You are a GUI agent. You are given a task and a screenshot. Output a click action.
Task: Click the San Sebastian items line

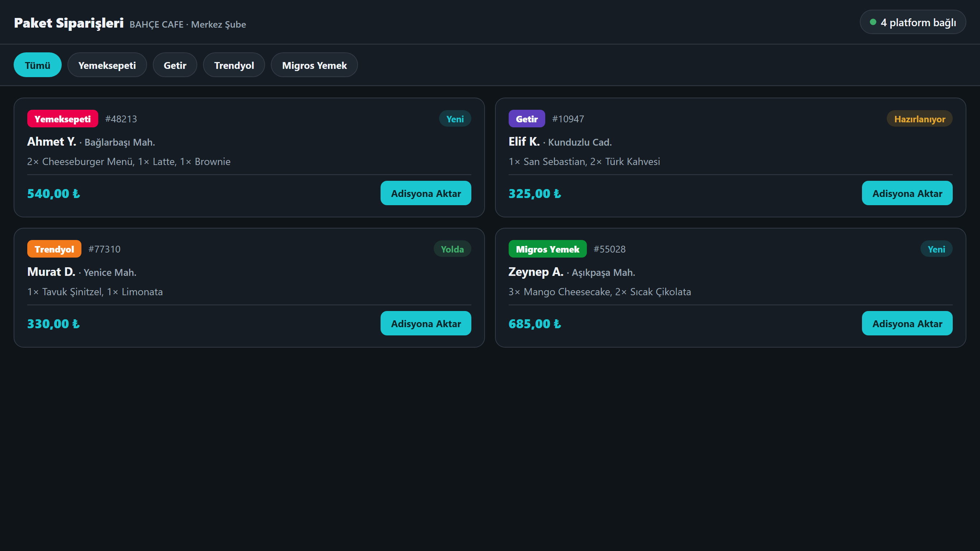584,161
